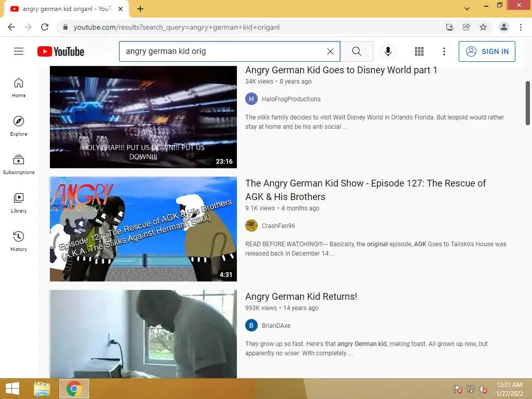Click description starting 'They grow up so fast'
Screen dimensions: 532x399
[x=366, y=349]
